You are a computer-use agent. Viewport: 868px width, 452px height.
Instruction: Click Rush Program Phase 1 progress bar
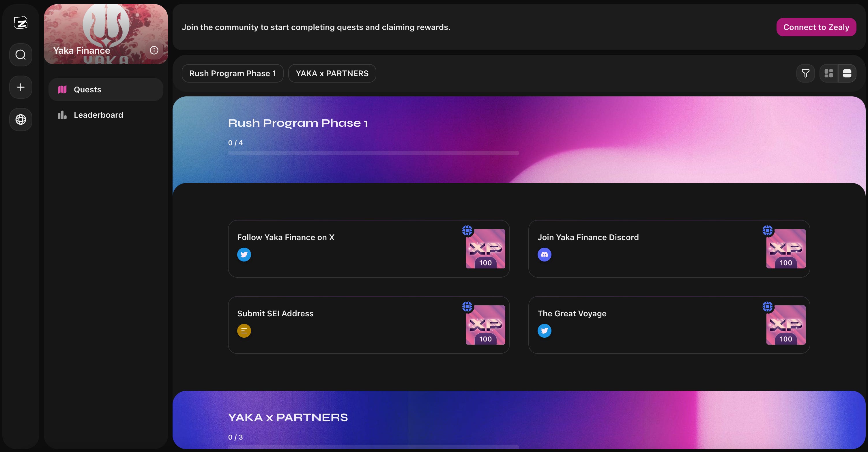coord(373,153)
